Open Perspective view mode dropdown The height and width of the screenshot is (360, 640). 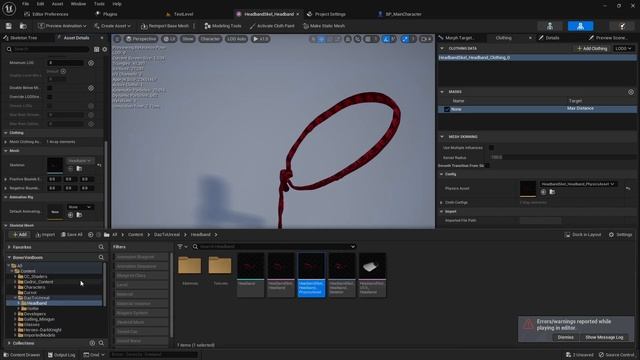pyautogui.click(x=141, y=39)
